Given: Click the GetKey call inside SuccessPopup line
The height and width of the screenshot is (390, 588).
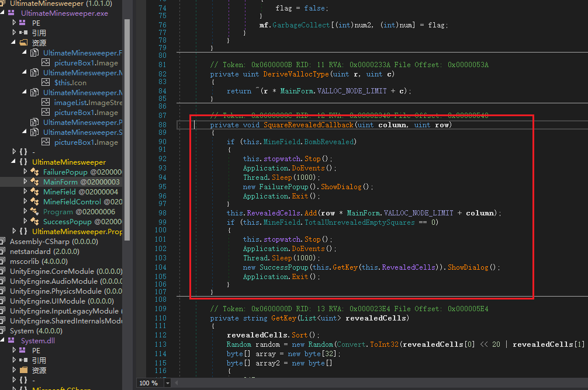Looking at the screenshot, I should (x=344, y=267).
